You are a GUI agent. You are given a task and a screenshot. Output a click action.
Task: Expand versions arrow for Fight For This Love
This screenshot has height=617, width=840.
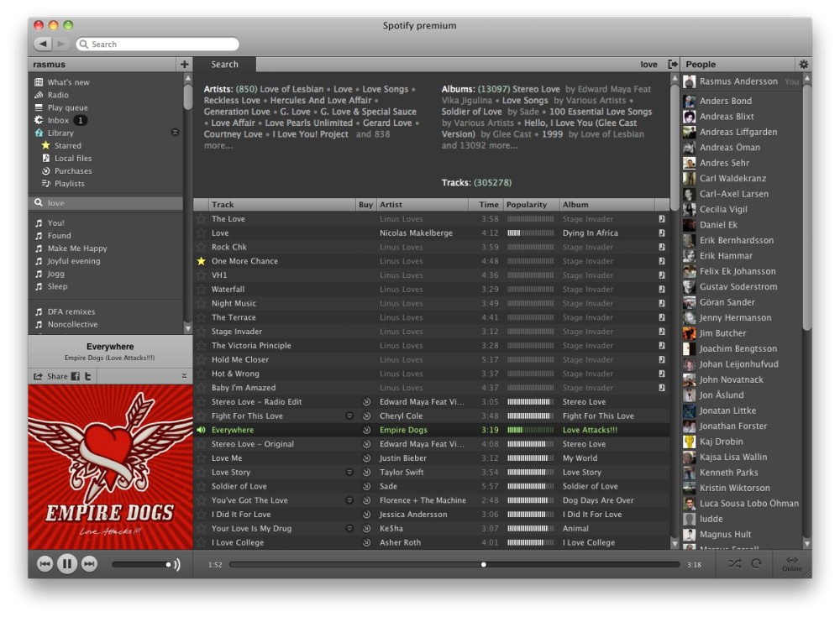349,416
